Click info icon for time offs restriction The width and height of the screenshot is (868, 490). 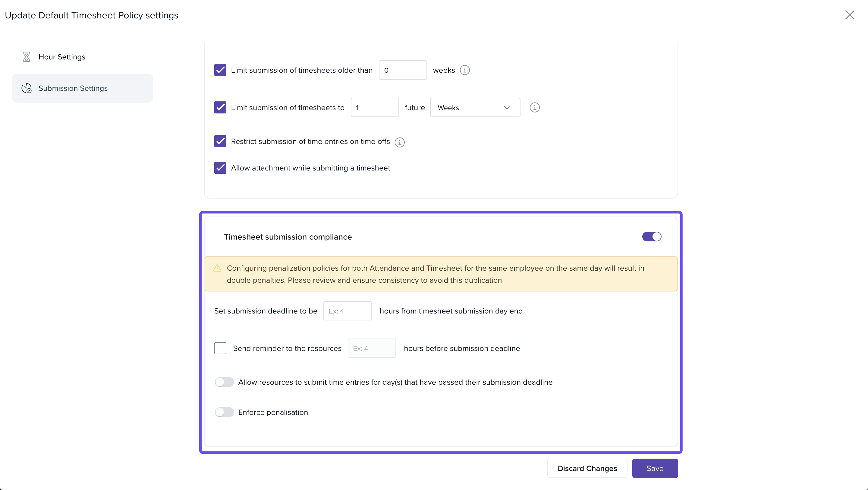(400, 142)
